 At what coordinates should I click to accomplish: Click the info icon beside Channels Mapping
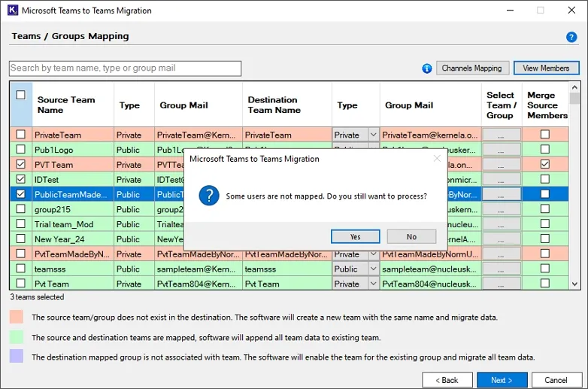pyautogui.click(x=427, y=68)
